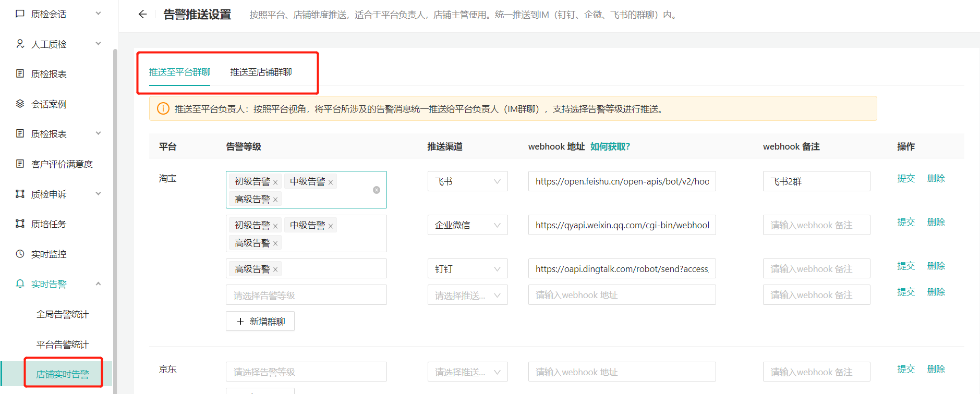Screen dimensions: 980x394
Task: Submit the 飞书2群 row with 提交
Action: coord(906,178)
